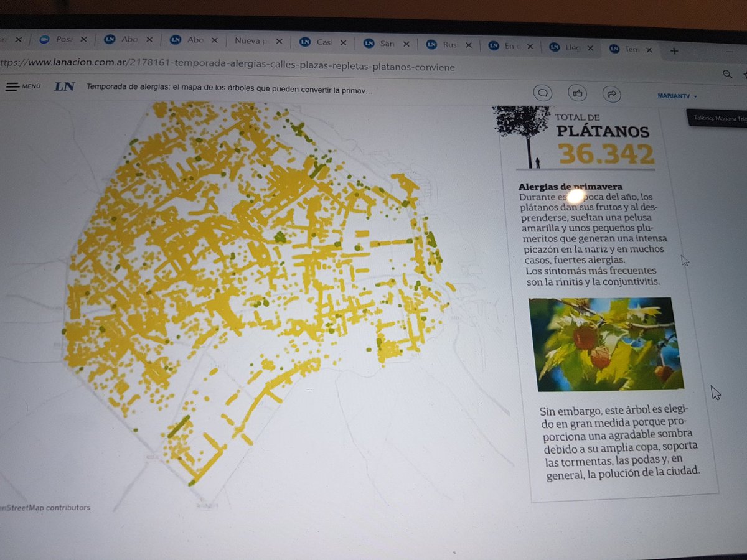This screenshot has height=560, width=747.
Task: Switch to the 'En c' tab
Action: (x=510, y=45)
